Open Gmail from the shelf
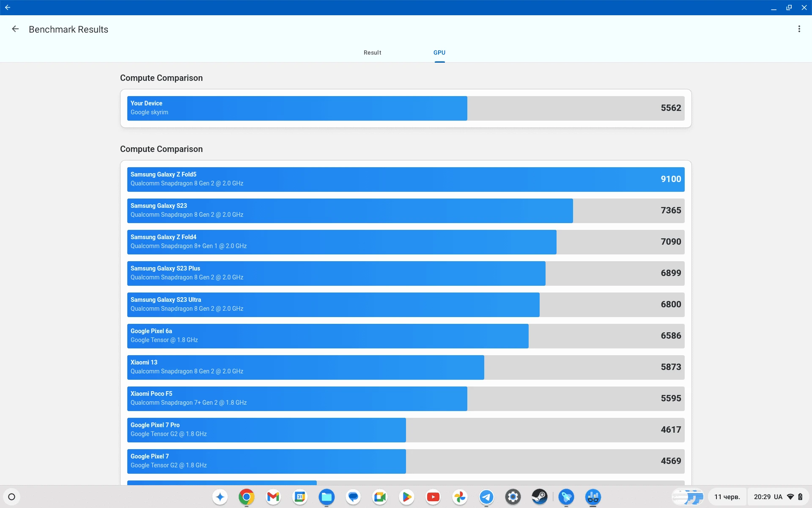812x508 pixels. (273, 497)
